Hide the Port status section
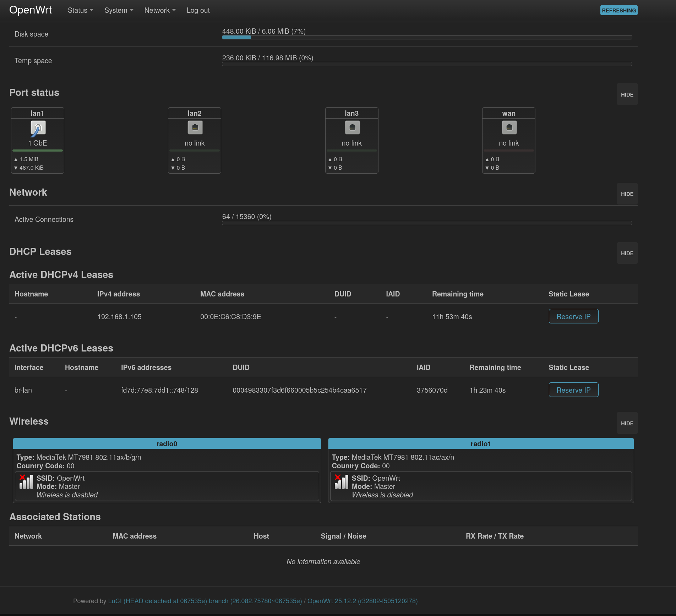This screenshot has height=616, width=676. [627, 94]
